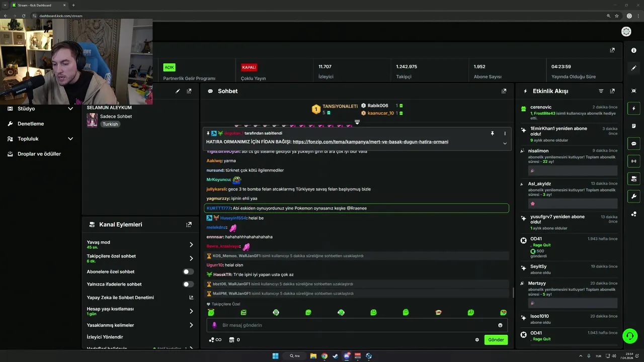Click the lightning bolt activity icon in right sidebar
Image resolution: width=644 pixels, height=362 pixels.
633,109
